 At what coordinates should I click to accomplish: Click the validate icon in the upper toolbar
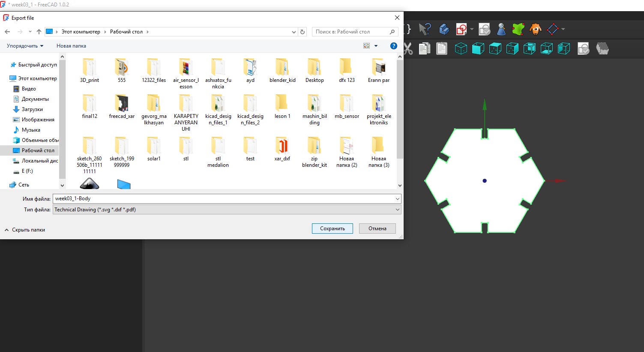click(x=484, y=29)
